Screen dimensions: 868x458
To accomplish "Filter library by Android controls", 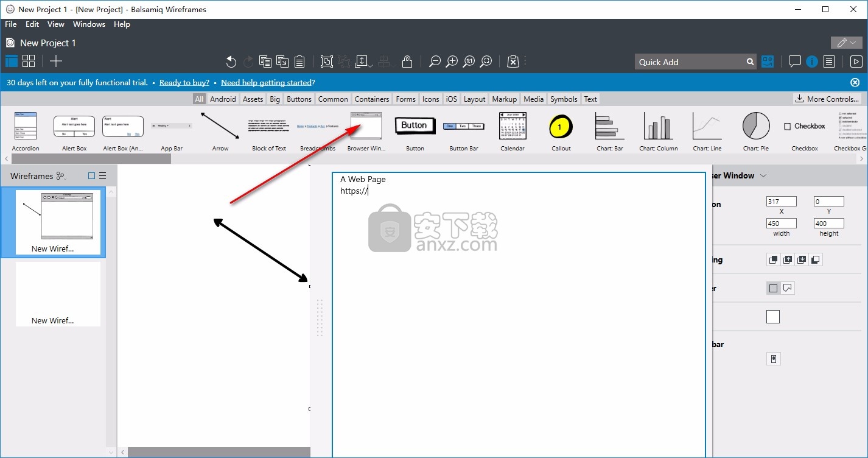I will pos(223,99).
